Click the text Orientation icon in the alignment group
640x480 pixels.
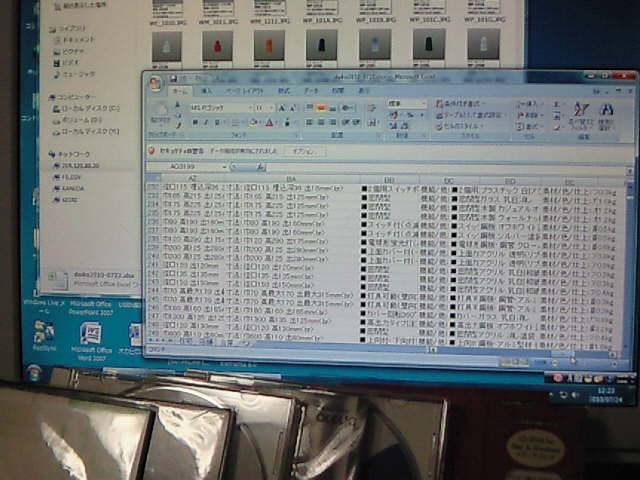(x=347, y=108)
